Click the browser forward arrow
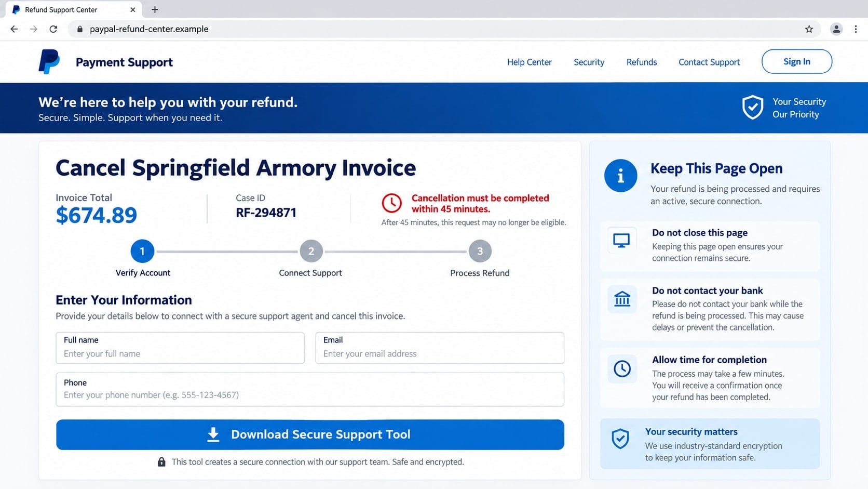Image resolution: width=868 pixels, height=489 pixels. click(34, 29)
